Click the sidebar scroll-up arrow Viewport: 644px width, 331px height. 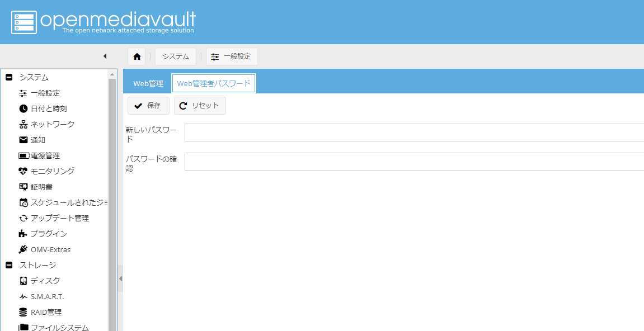tap(112, 74)
